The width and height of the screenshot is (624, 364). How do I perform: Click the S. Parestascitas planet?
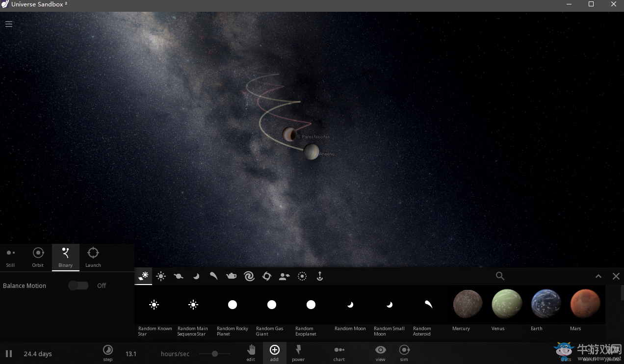(x=289, y=134)
